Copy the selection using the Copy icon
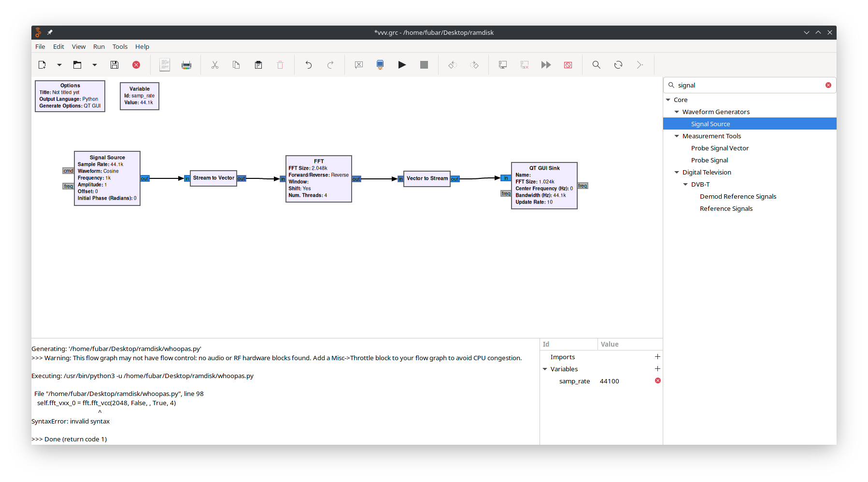Image resolution: width=868 pixels, height=482 pixels. tap(236, 64)
